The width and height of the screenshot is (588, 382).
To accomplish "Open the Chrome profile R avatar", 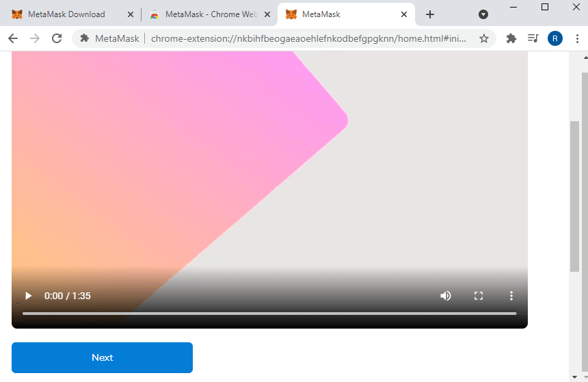I will pos(555,38).
